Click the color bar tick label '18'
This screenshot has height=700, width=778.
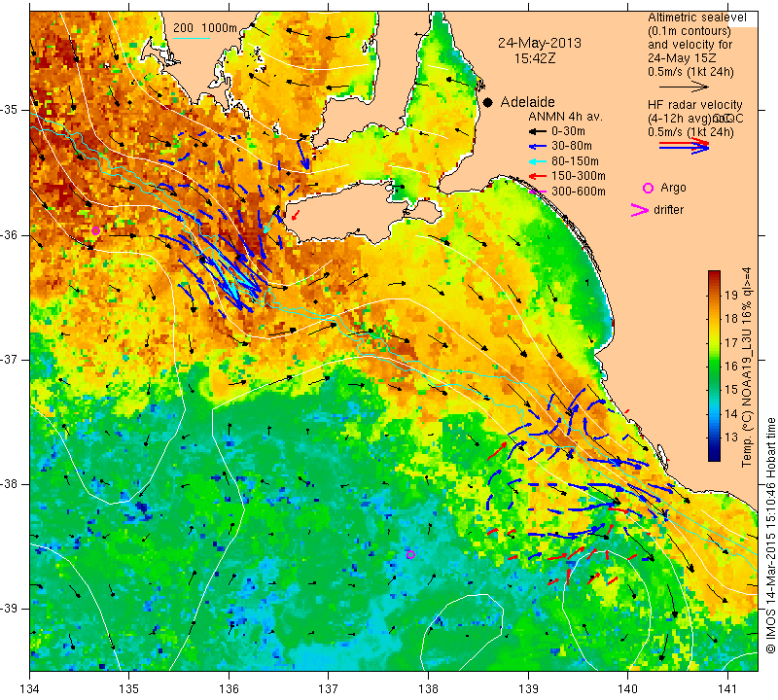pos(731,319)
